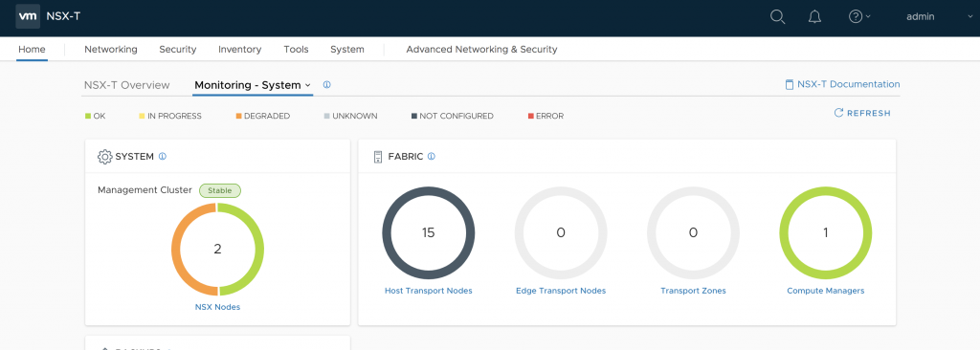The height and width of the screenshot is (350, 980).
Task: Expand the admin user dropdown
Action: tap(940, 17)
